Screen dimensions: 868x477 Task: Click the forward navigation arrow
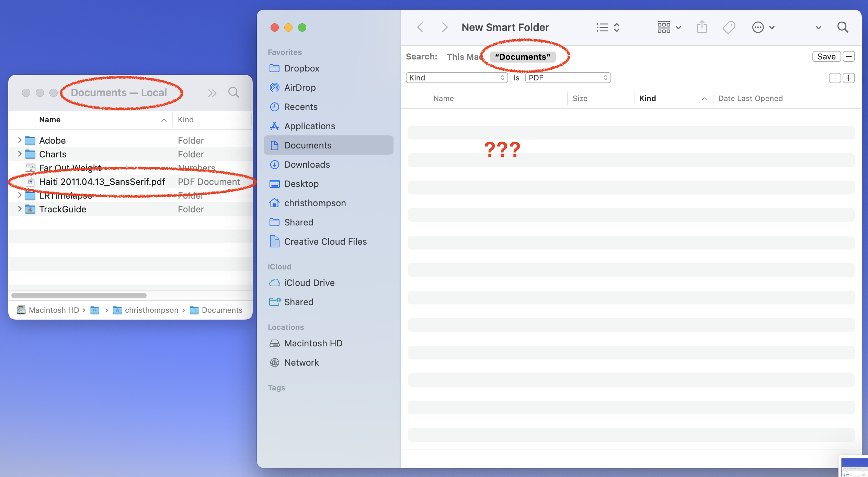point(444,27)
